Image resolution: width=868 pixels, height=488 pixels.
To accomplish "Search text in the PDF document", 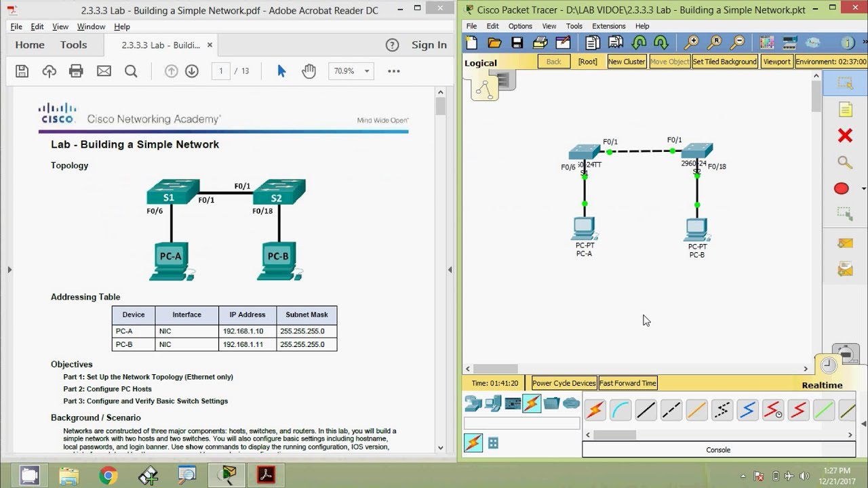I will pyautogui.click(x=131, y=71).
